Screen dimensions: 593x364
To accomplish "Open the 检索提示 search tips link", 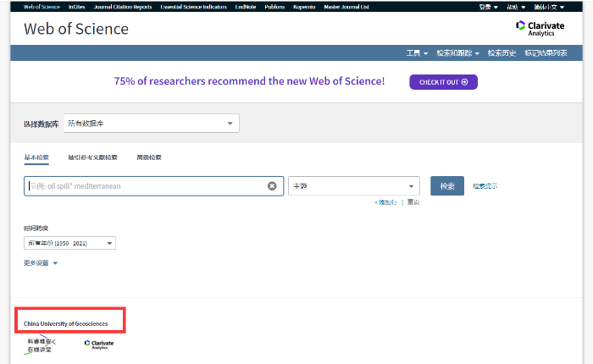I will click(485, 186).
